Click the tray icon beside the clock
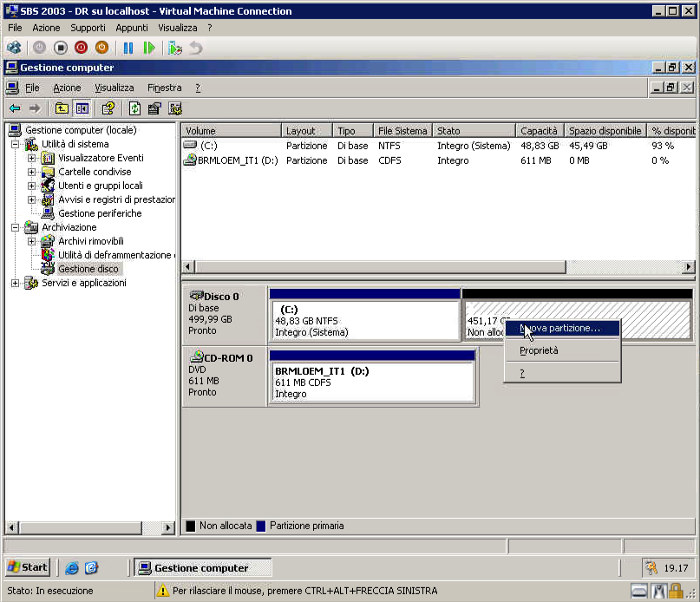 click(651, 567)
